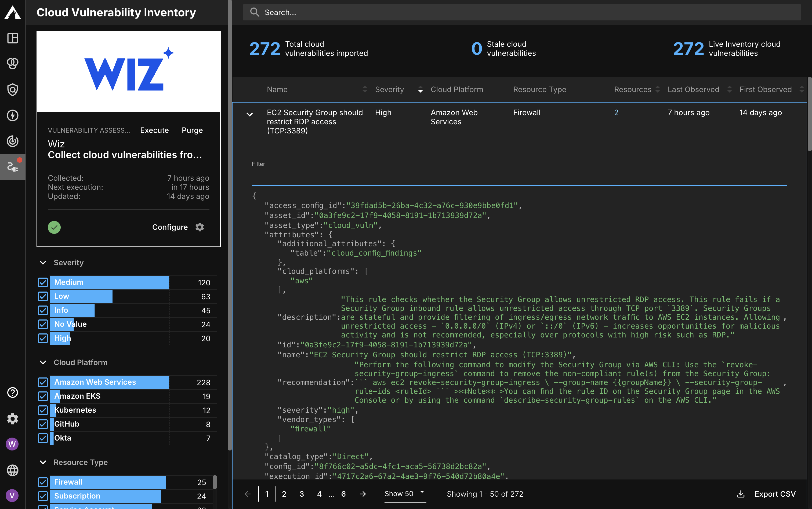Viewport: 812px width, 509px height.
Task: Click the Execute button
Action: 154,130
